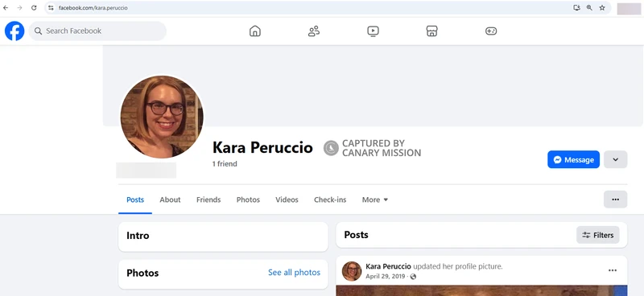Viewport: 644px width, 296px height.
Task: Click the Intro card heading
Action: pyautogui.click(x=138, y=236)
